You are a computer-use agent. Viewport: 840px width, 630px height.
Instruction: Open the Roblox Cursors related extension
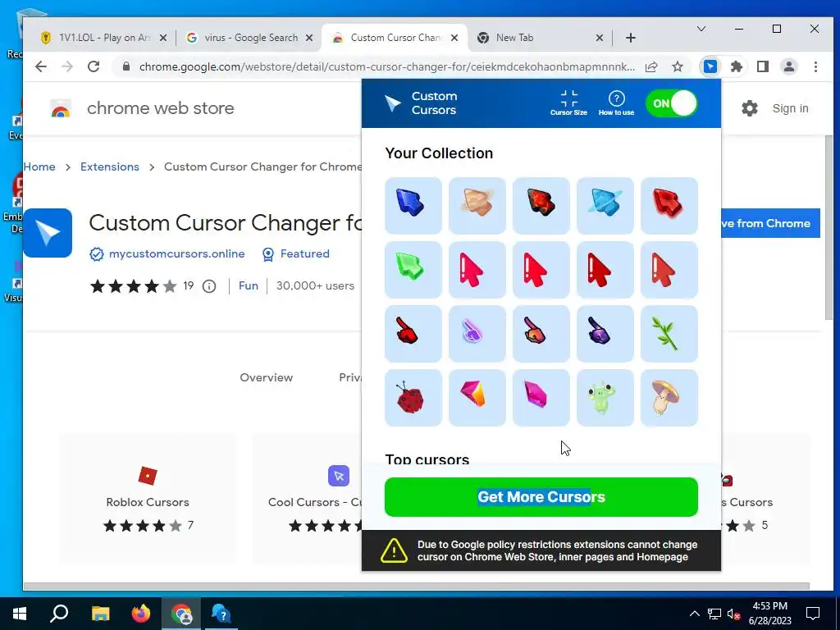click(148, 500)
